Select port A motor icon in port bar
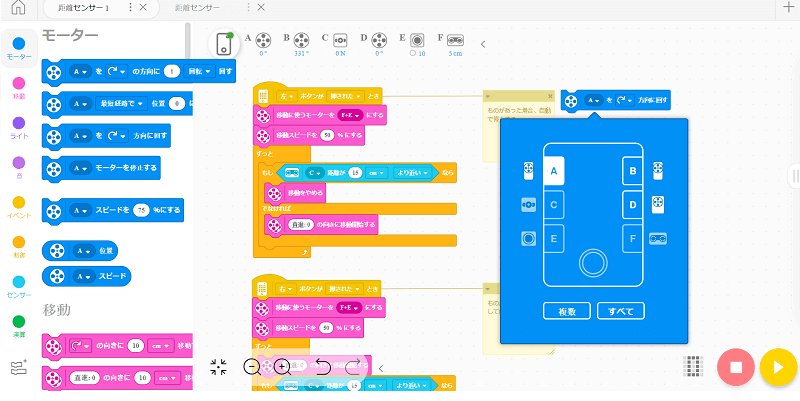Viewport: 800px width, 401px height. (x=263, y=40)
